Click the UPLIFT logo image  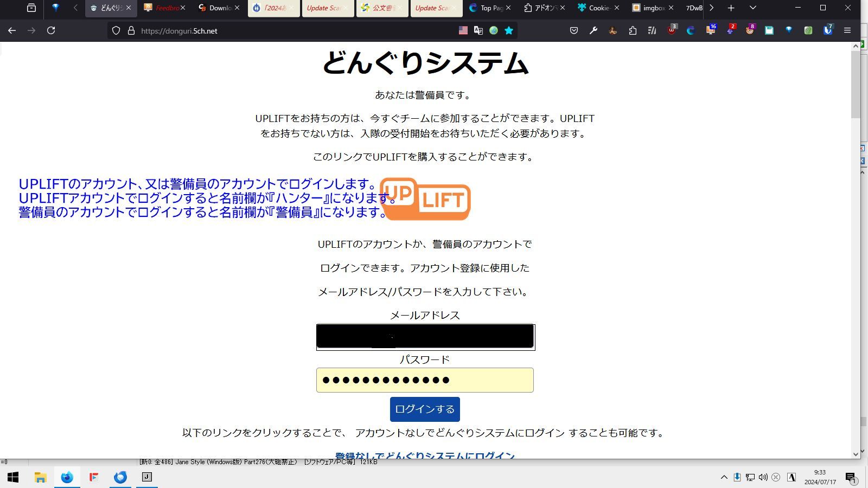coord(425,199)
